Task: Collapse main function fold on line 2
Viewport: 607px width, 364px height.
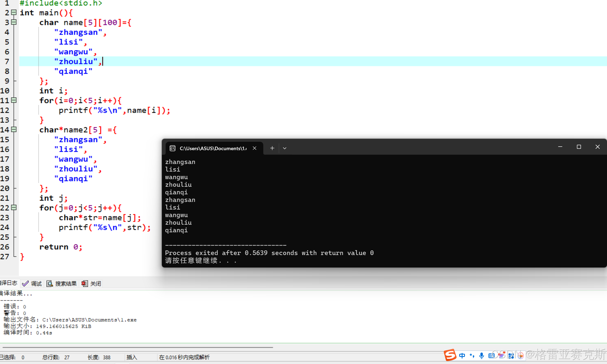Action: pyautogui.click(x=14, y=12)
